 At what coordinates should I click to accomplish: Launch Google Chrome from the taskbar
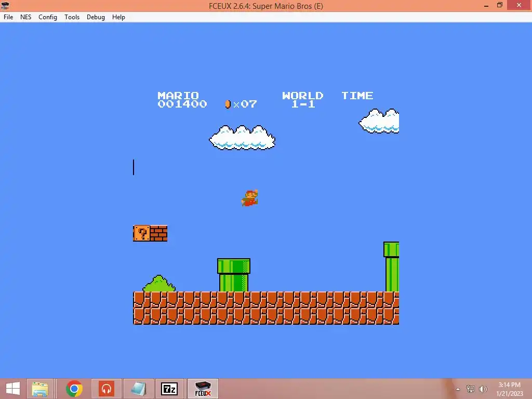(x=74, y=389)
